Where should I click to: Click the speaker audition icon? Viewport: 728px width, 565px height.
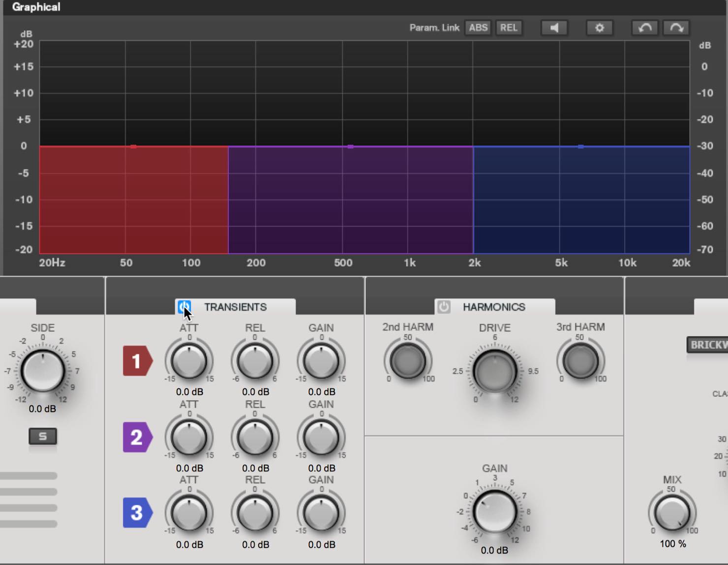(x=554, y=28)
